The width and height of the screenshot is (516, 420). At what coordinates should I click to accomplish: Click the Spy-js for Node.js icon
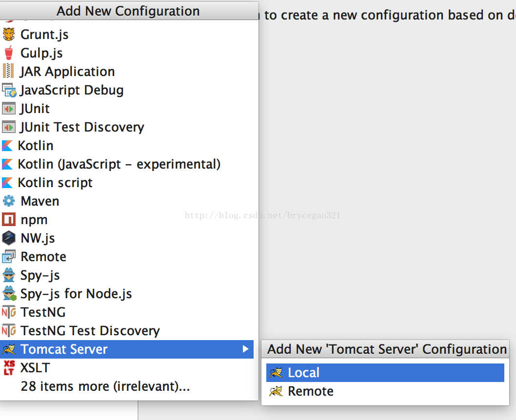click(x=9, y=293)
